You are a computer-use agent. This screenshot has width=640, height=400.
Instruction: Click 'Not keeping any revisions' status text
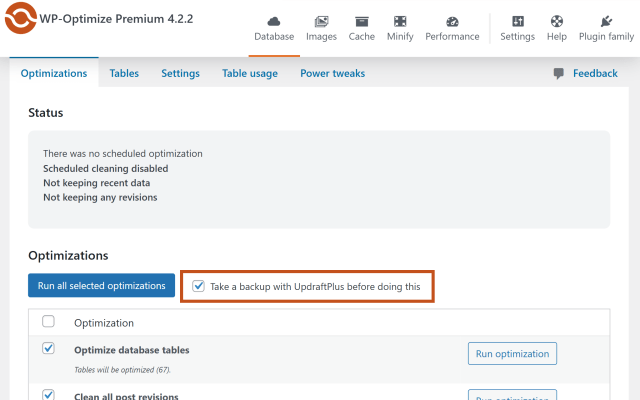[x=100, y=198]
